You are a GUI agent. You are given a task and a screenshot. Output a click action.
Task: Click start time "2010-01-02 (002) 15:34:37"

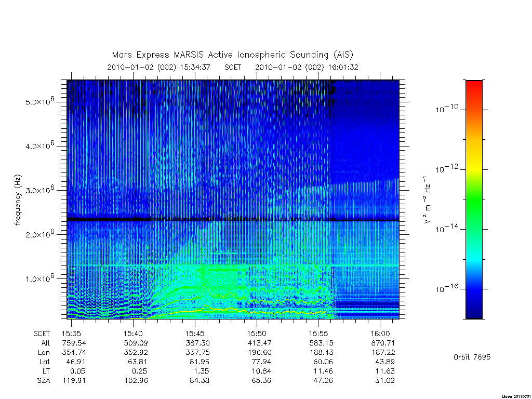tap(159, 67)
